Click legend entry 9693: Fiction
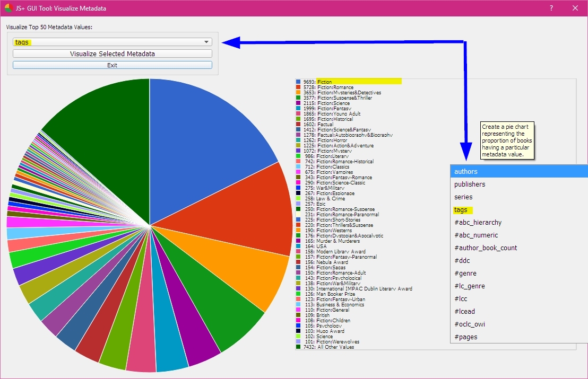Viewport: 588px width, 379px height. pyautogui.click(x=318, y=82)
